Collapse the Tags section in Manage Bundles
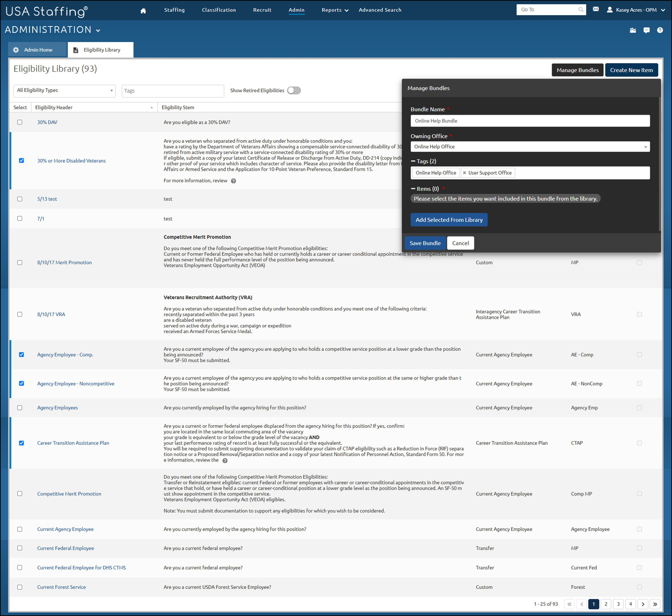Viewport: 672px width, 616px height. (413, 161)
